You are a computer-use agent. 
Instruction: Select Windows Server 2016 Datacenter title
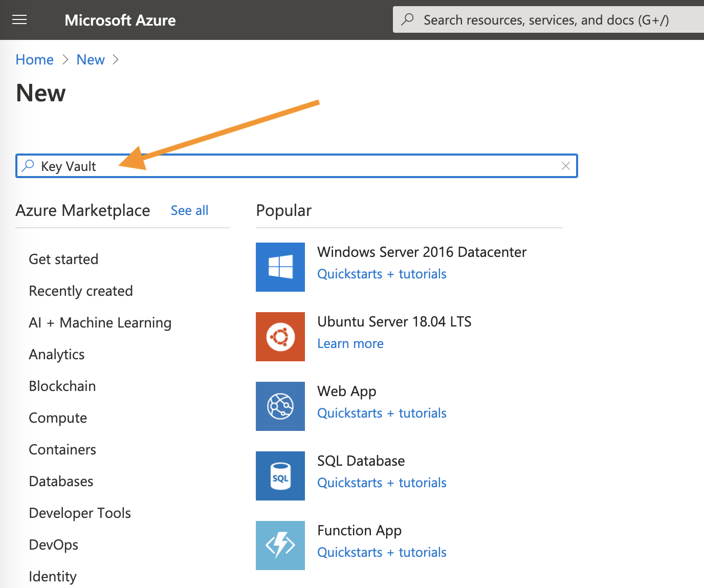tap(422, 252)
